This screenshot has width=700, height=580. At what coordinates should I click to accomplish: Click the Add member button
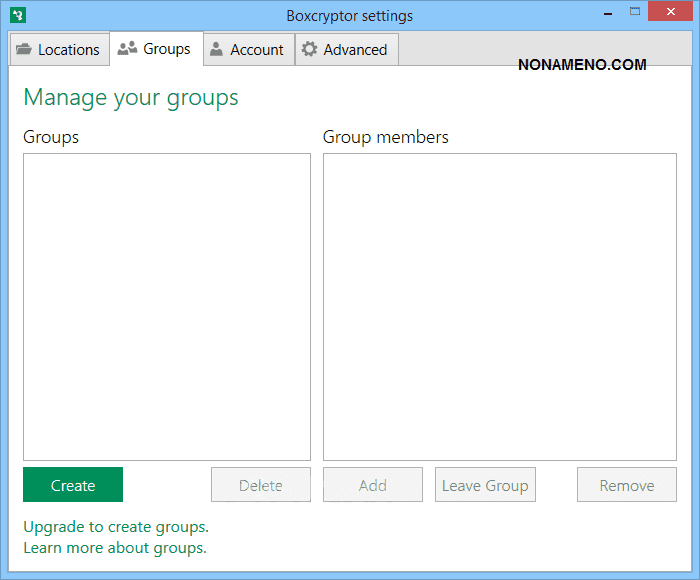click(x=372, y=485)
